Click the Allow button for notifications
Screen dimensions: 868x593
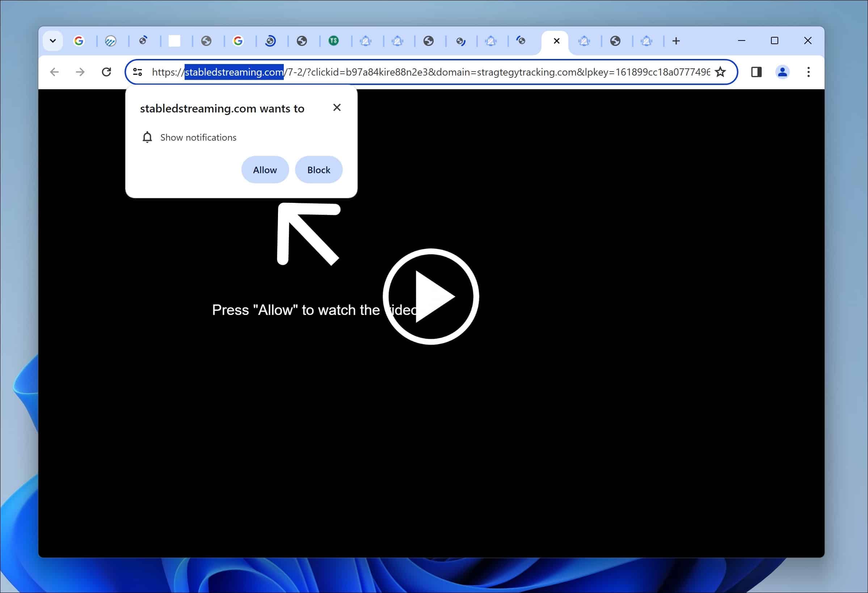(x=265, y=170)
